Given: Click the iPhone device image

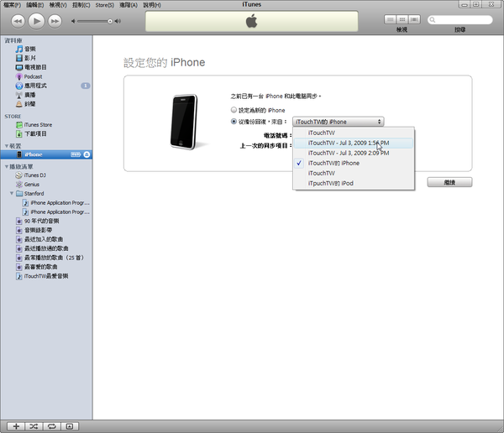Looking at the screenshot, I should pos(184,122).
